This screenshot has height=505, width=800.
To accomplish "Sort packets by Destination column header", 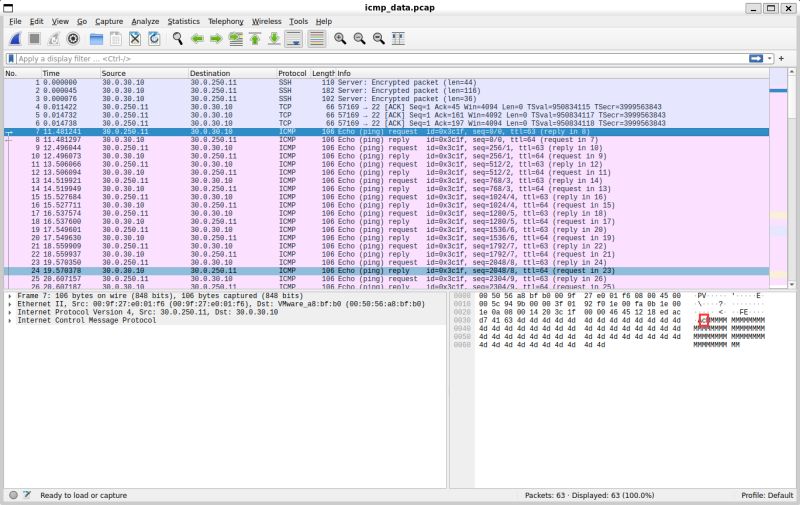I will 233,73.
